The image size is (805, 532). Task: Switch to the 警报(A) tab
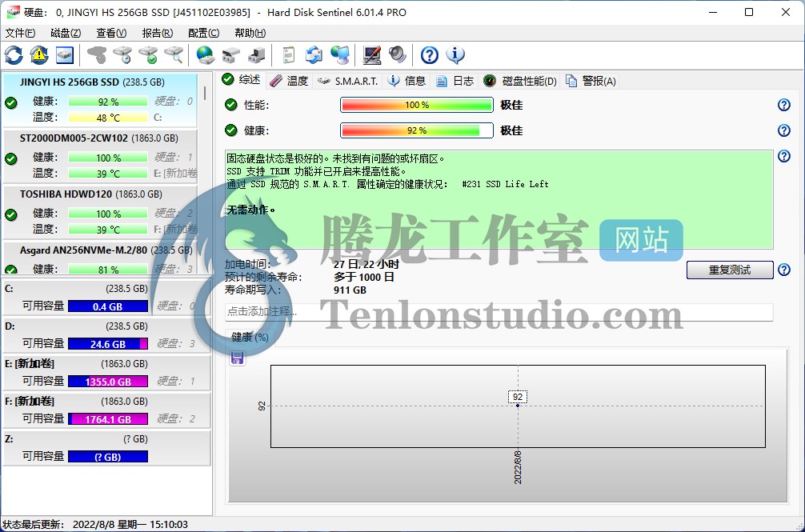[591, 81]
